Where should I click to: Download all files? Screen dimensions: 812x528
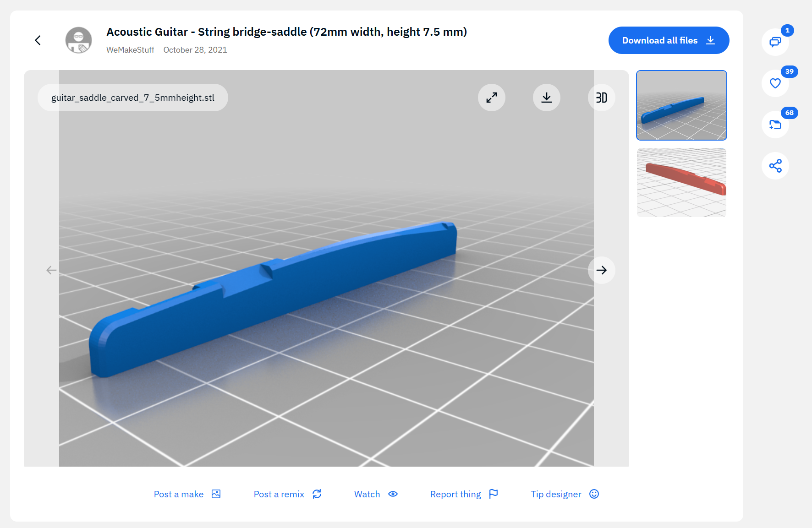[669, 40]
